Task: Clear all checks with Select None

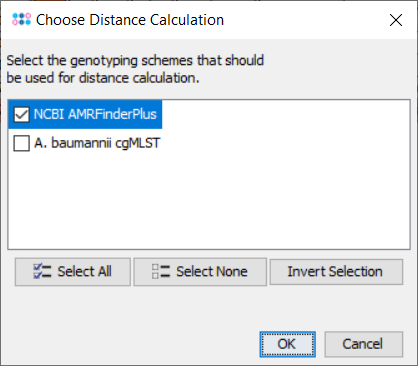Action: click(x=200, y=272)
